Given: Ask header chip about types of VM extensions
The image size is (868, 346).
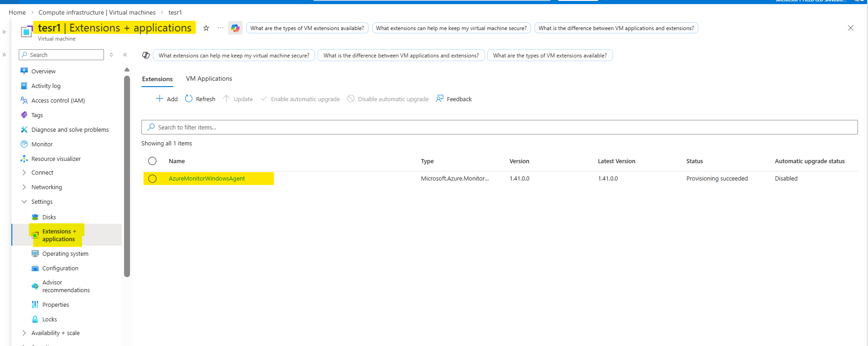Looking at the screenshot, I should click(x=307, y=28).
